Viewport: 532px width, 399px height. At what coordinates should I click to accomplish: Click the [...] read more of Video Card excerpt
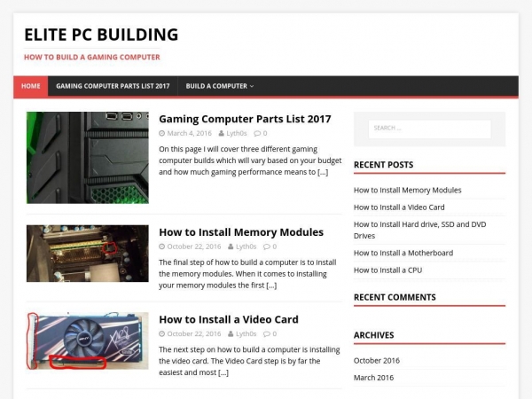tap(223, 372)
